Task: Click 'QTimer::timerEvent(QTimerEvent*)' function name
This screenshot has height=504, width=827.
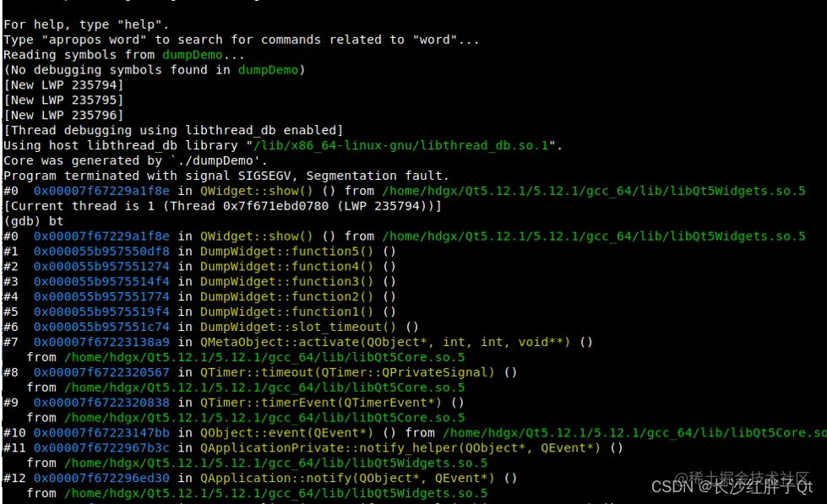Action: click(321, 403)
